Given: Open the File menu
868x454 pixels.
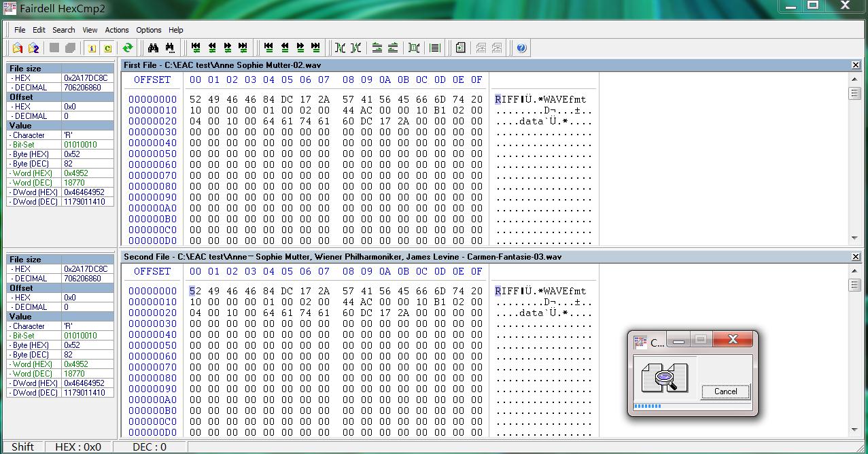Looking at the screenshot, I should (x=20, y=30).
